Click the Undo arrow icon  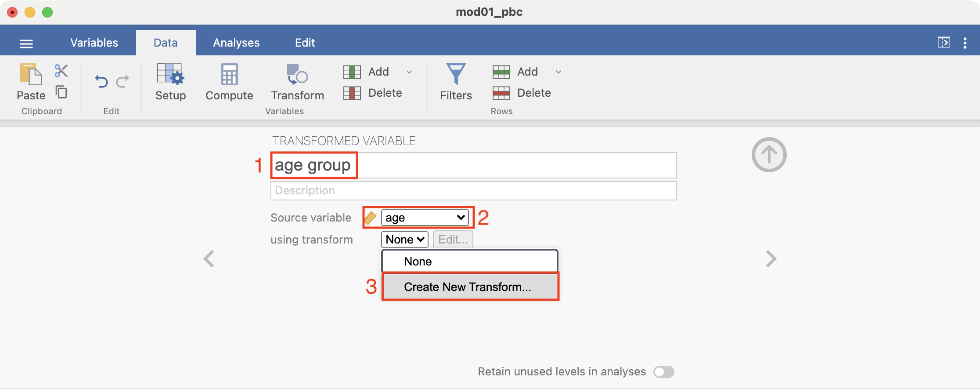[101, 81]
